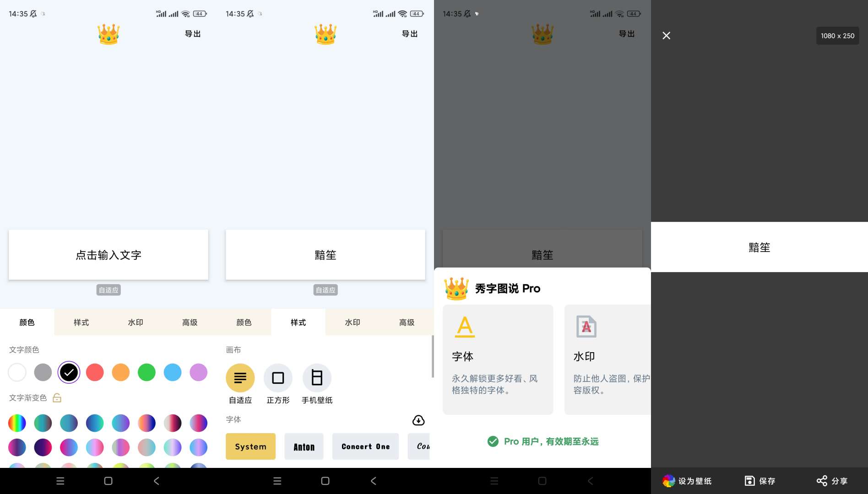Tap Android menu button in second screen
The width and height of the screenshot is (868, 494).
[x=277, y=481]
